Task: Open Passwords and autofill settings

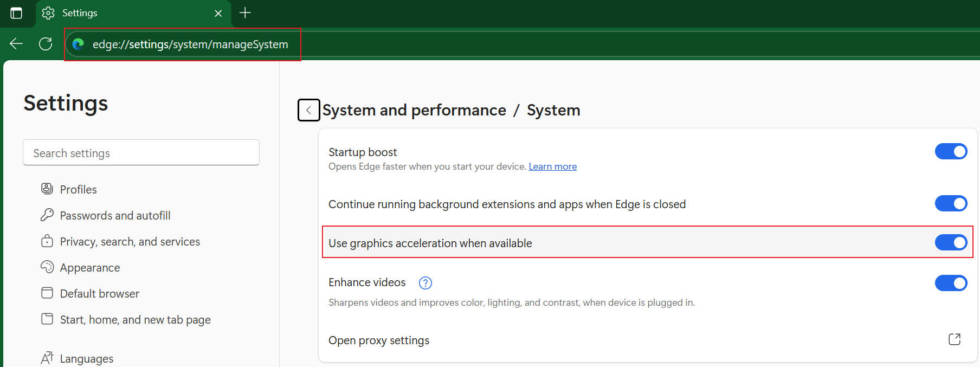Action: [115, 216]
